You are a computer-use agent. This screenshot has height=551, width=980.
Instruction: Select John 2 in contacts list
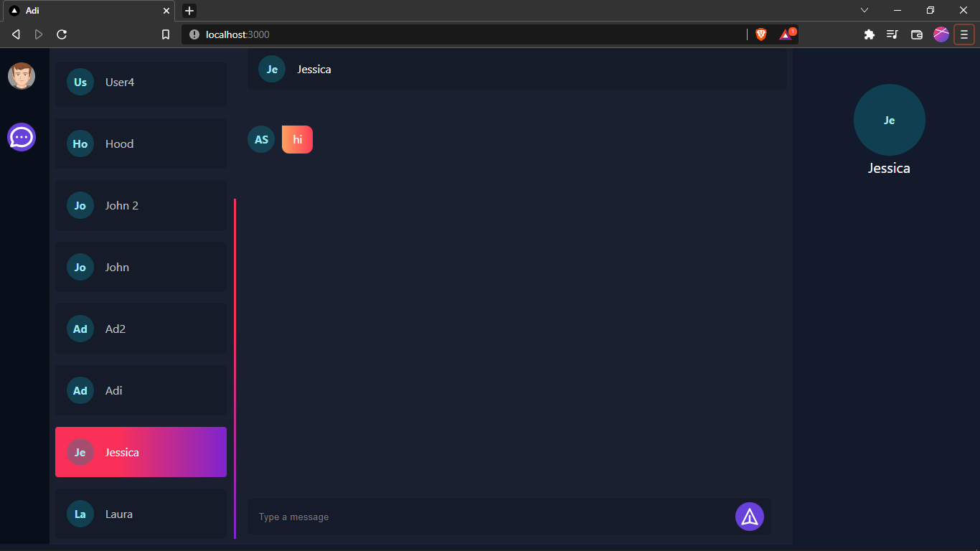[x=141, y=205]
